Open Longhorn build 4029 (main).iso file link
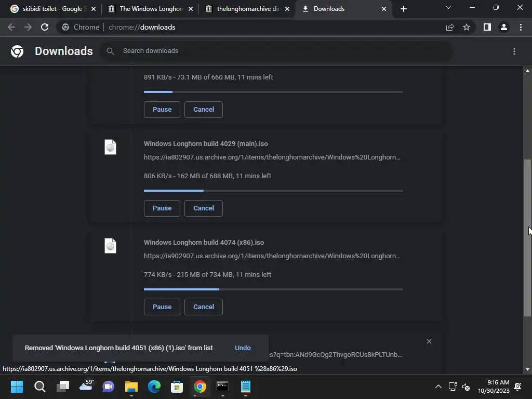The image size is (532, 399). 206,143
